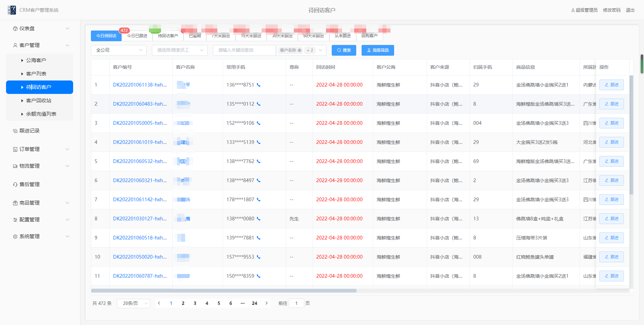Call phone icon next to 138****0080
This screenshot has width=644, height=325.
(259, 219)
